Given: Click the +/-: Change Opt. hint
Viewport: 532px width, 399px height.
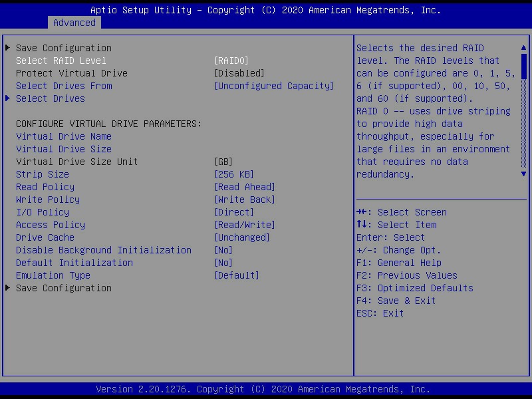Looking at the screenshot, I should (399, 250).
